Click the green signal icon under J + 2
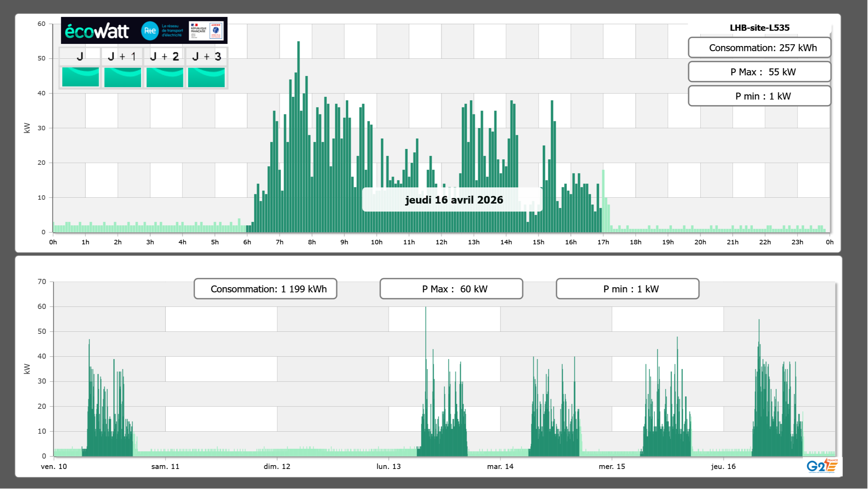The width and height of the screenshot is (868, 489). pyautogui.click(x=165, y=77)
